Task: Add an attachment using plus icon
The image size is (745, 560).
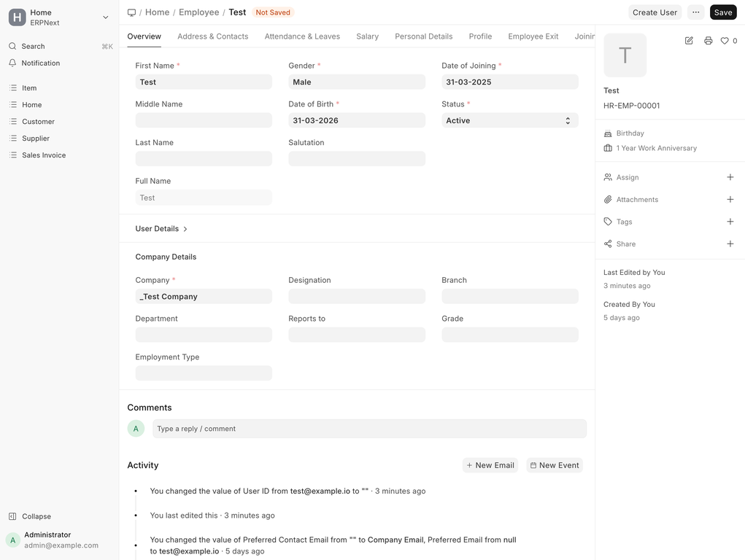Action: click(730, 200)
